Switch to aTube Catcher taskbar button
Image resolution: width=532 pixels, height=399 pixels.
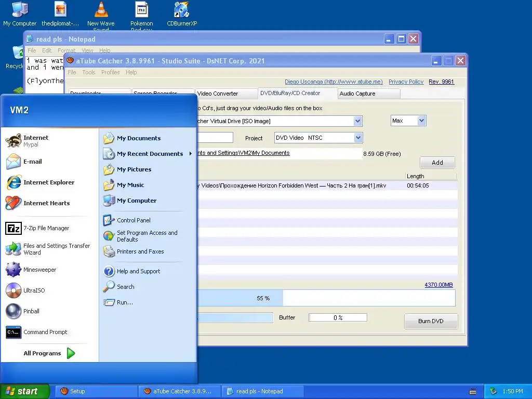(179, 391)
